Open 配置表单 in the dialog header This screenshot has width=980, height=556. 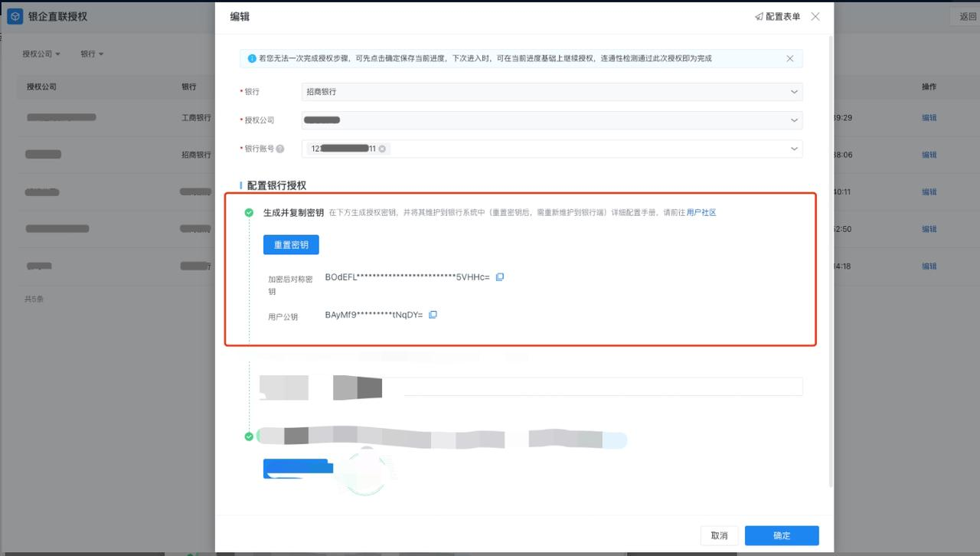click(x=777, y=16)
